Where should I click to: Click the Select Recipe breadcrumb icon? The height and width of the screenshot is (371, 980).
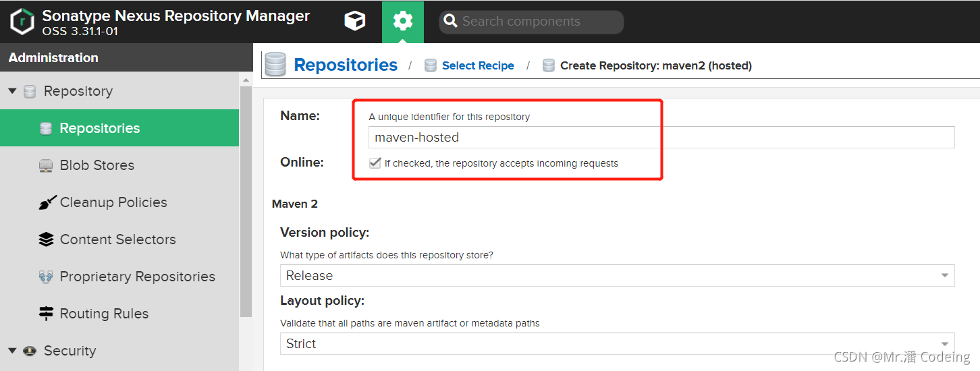coord(431,65)
